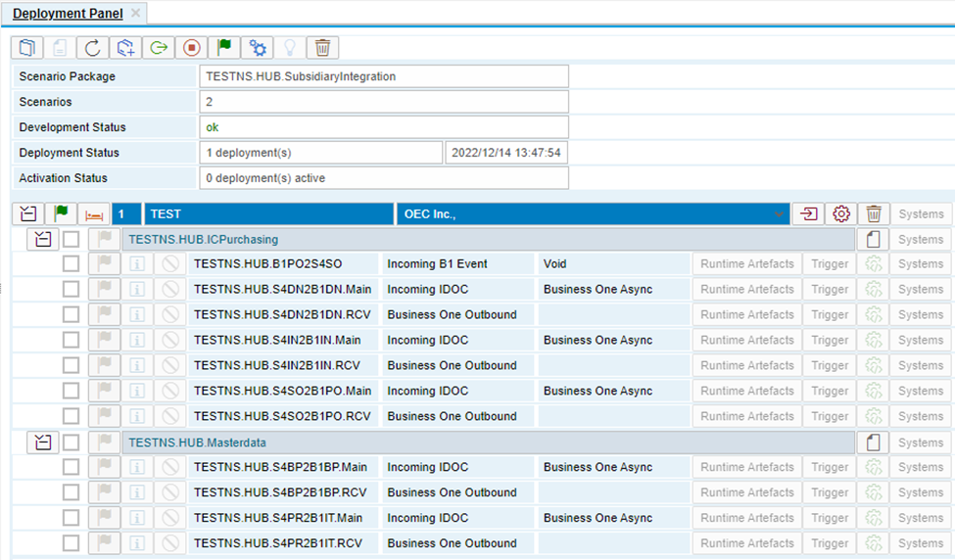Click the green flag icon in the top toolbar

(224, 47)
